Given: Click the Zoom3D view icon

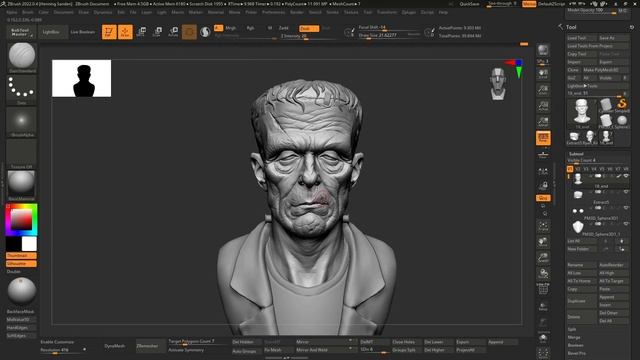Looking at the screenshot, I should pos(543,258).
